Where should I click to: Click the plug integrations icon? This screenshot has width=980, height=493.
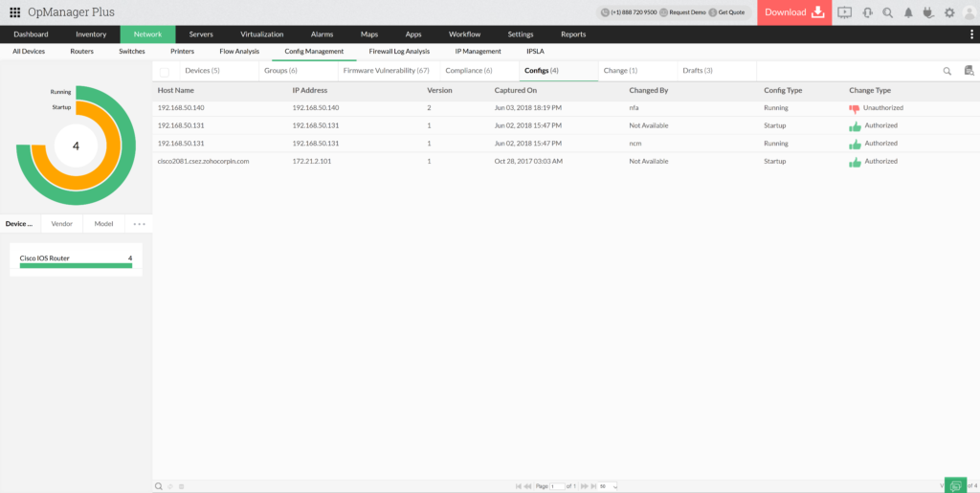tap(928, 12)
